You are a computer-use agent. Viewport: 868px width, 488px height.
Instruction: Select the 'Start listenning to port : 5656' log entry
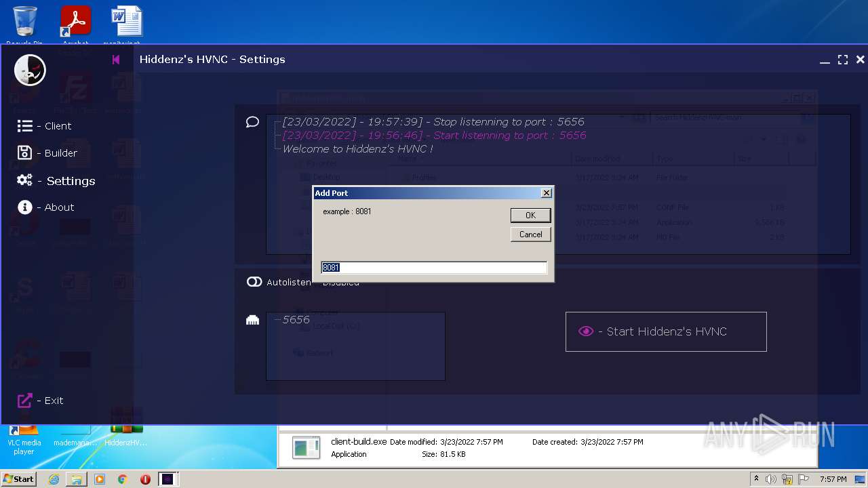coord(434,136)
